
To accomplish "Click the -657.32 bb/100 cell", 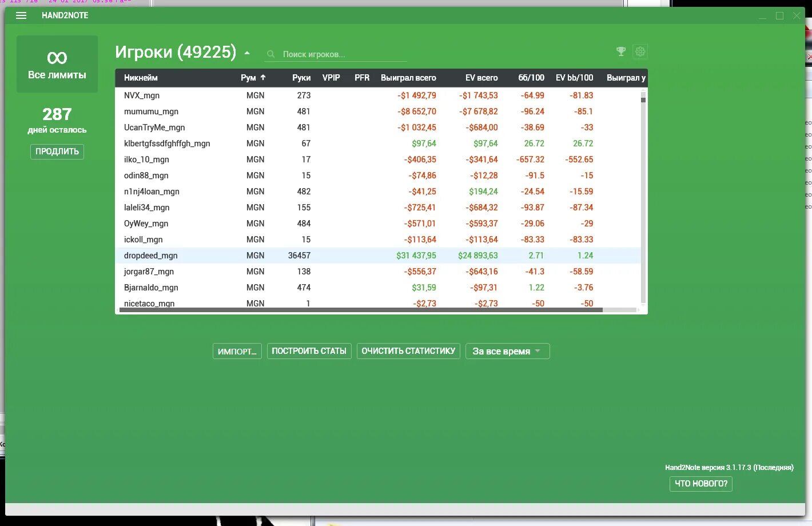I will [531, 160].
